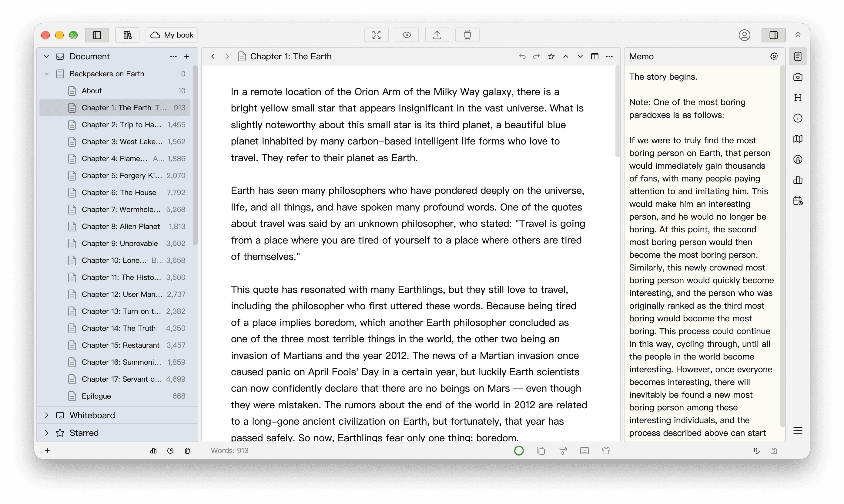This screenshot has width=844, height=504.
Task: Toggle the preview eye icon
Action: point(407,35)
